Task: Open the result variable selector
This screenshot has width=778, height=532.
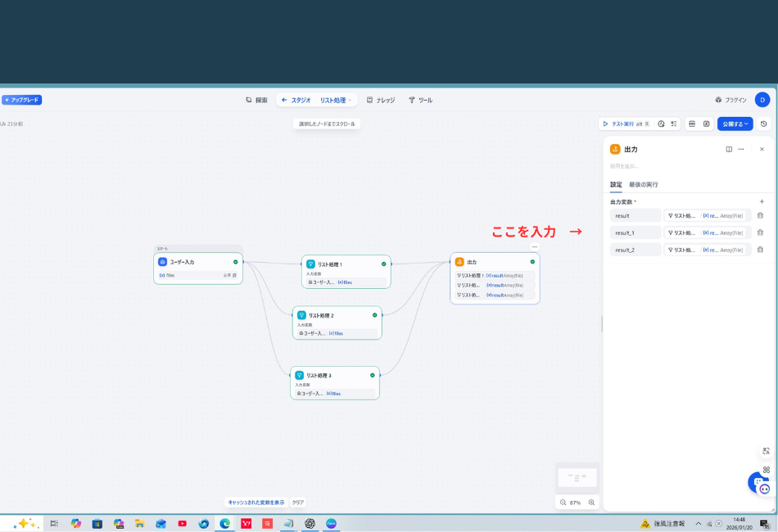Action: click(x=707, y=215)
